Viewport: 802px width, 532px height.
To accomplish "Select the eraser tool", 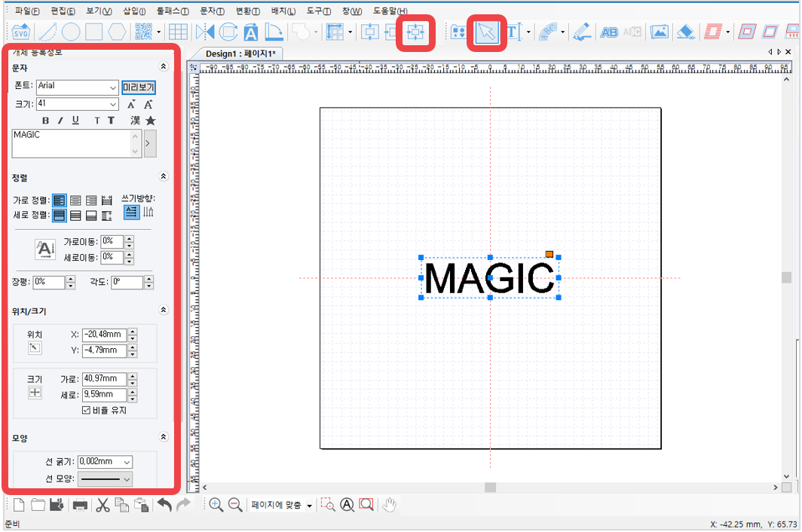I will (685, 32).
